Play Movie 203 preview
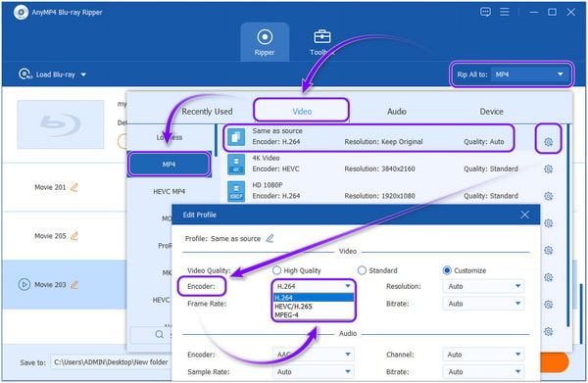 (x=24, y=284)
